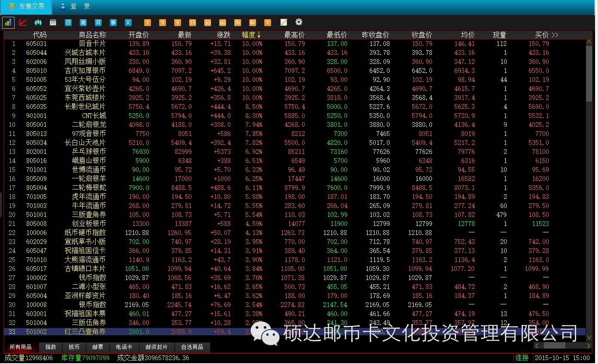
Task: Select the weekly (周) period button
Action: (x=83, y=23)
